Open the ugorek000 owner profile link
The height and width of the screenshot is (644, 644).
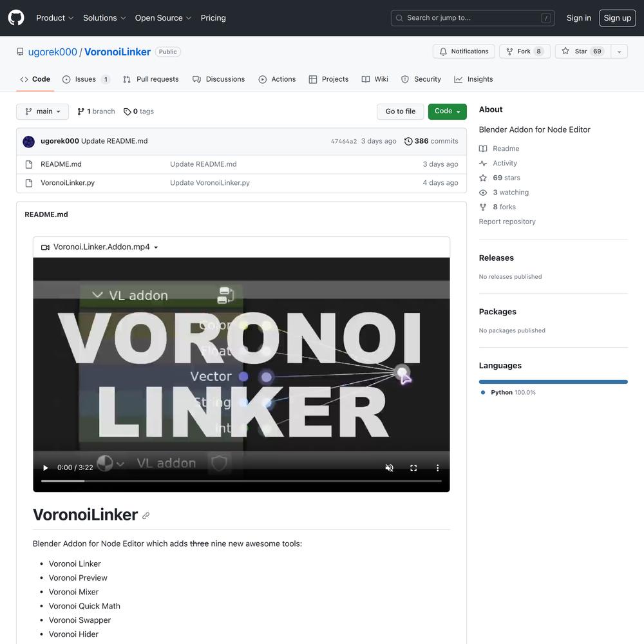53,52
